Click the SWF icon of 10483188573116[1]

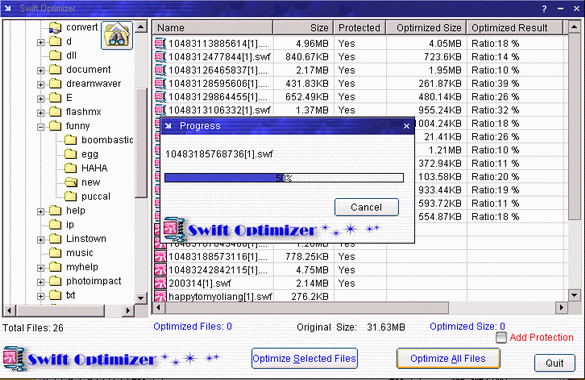coord(160,257)
